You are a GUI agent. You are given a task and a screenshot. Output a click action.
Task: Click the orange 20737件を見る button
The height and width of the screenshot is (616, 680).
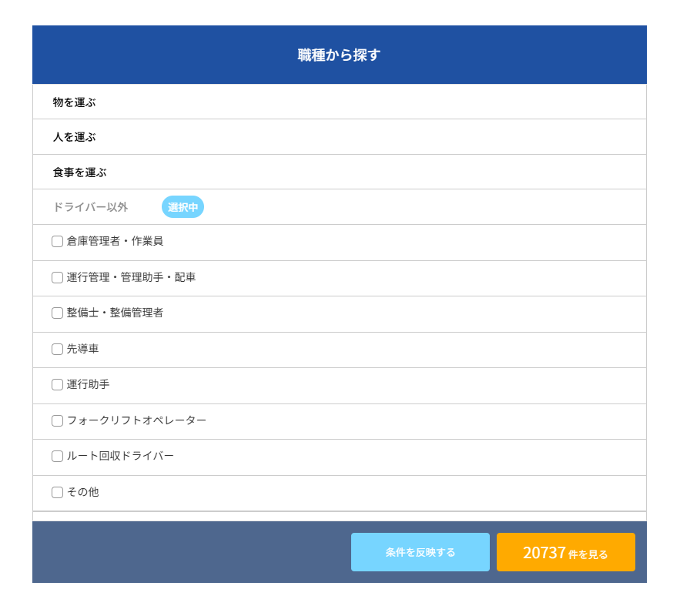click(x=565, y=552)
